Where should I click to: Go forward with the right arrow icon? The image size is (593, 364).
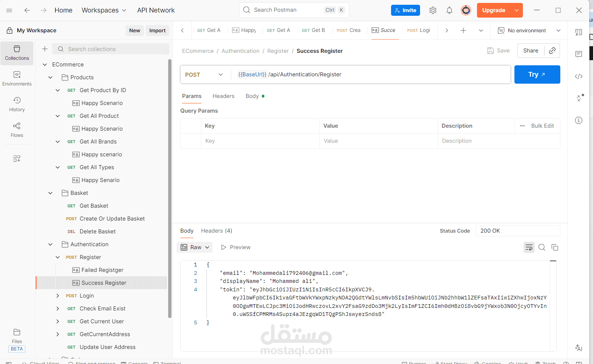[x=44, y=10]
